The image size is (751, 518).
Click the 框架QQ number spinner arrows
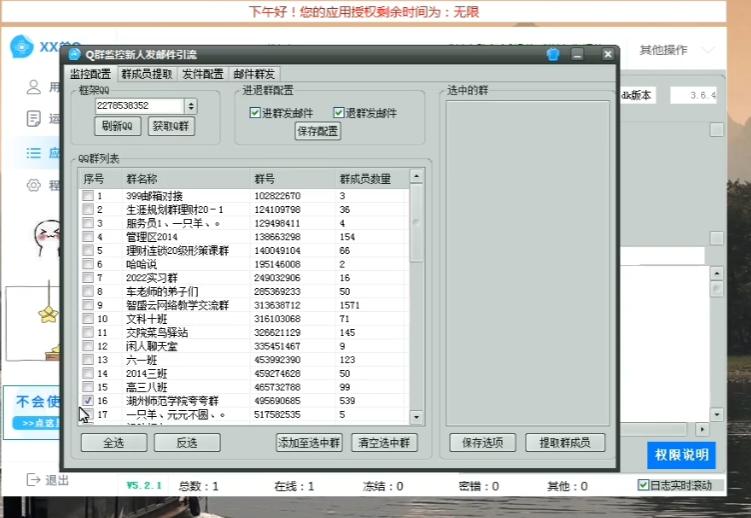pyautogui.click(x=191, y=106)
